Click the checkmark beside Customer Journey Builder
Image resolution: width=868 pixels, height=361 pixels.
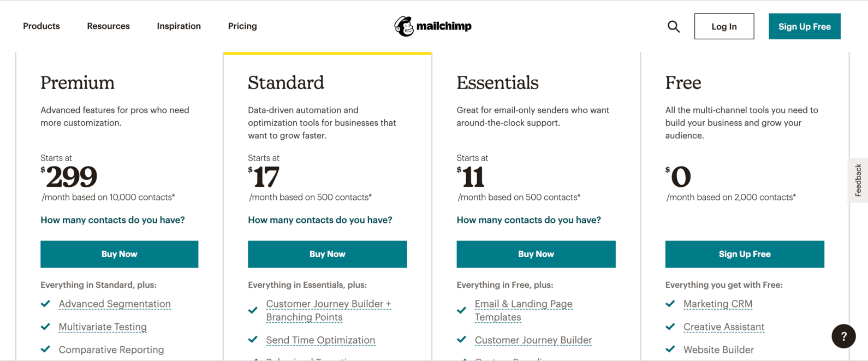(461, 340)
